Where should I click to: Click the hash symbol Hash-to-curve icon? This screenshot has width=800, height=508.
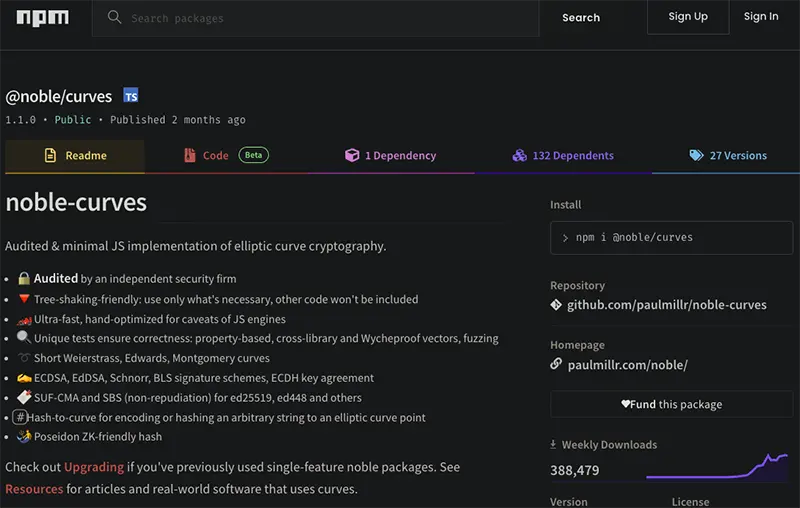click(x=20, y=417)
